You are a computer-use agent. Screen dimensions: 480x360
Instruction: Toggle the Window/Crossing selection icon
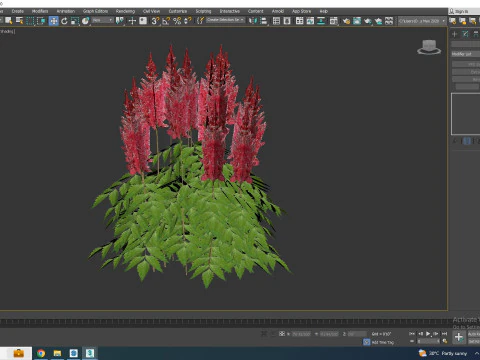click(x=41, y=21)
